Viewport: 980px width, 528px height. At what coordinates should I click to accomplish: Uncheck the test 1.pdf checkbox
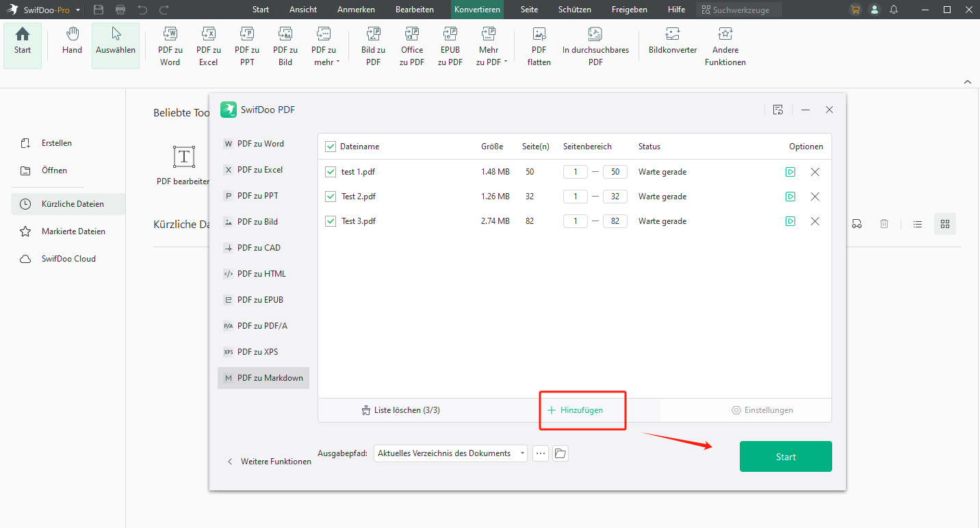(331, 172)
